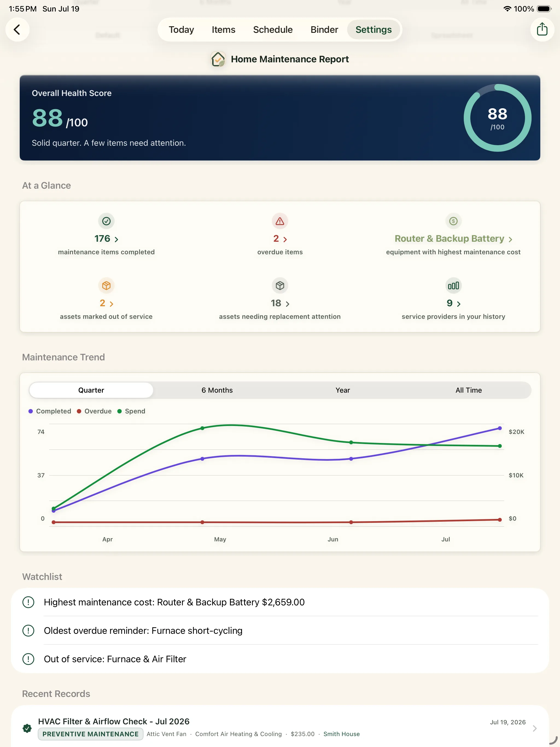
Task: Open the 2 overdue items chevron
Action: click(x=285, y=240)
